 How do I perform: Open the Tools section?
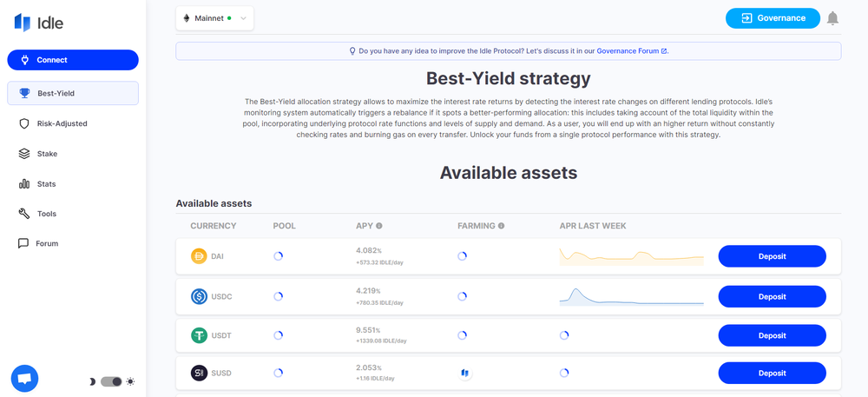73,214
